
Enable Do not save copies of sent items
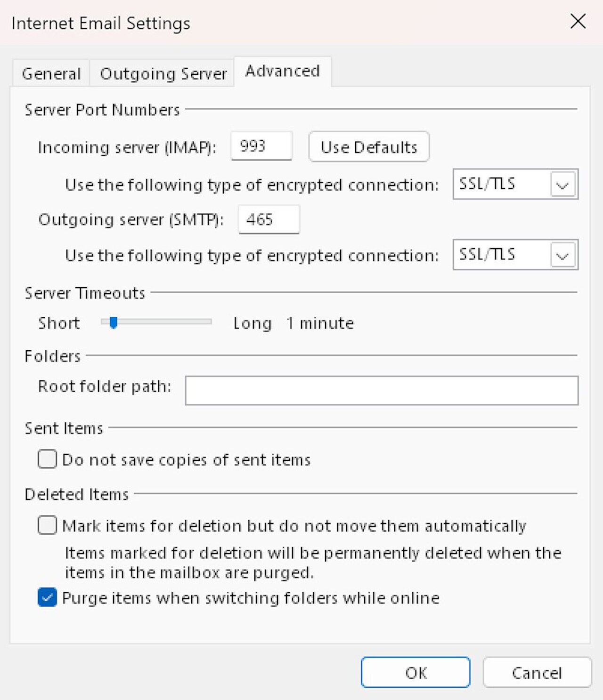click(x=47, y=459)
